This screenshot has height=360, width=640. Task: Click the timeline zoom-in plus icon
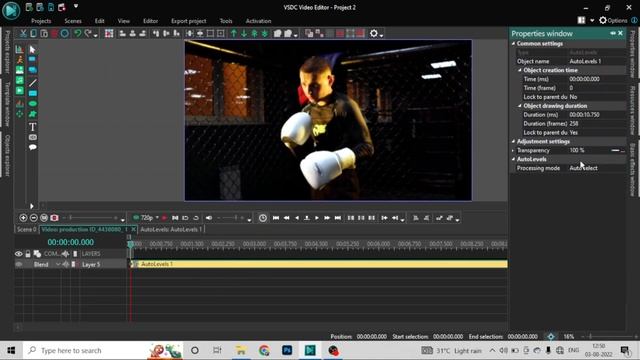pyautogui.click(x=23, y=218)
